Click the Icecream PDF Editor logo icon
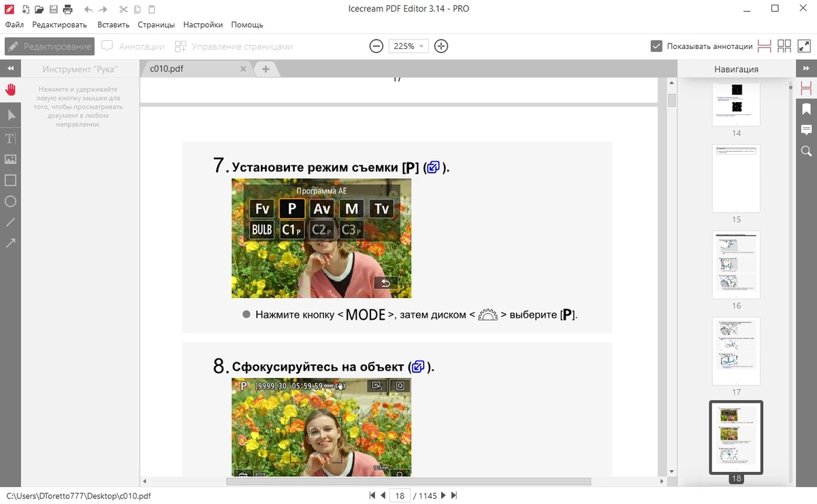The width and height of the screenshot is (817, 504). click(x=10, y=9)
